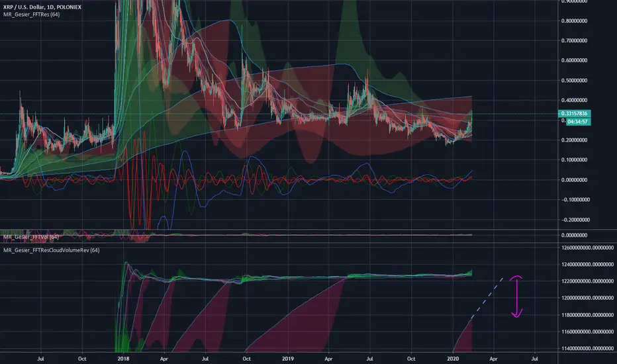Click the 12600000000 volume axis label

tap(587, 248)
